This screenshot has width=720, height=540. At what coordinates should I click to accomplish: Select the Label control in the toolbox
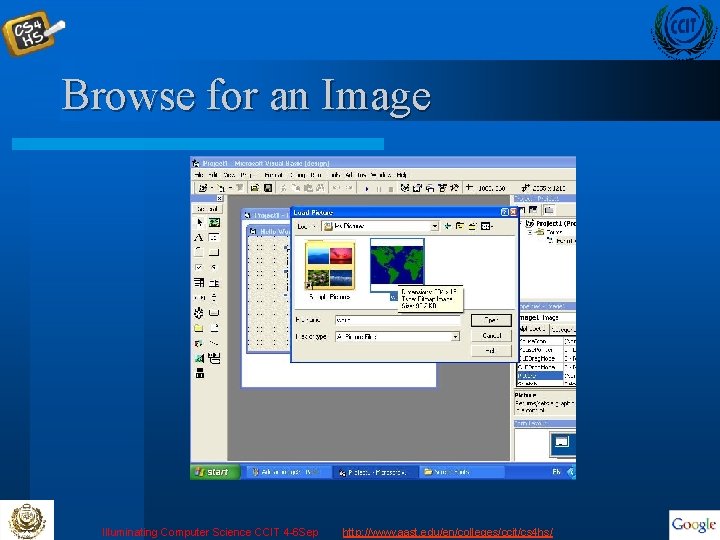(x=199, y=237)
